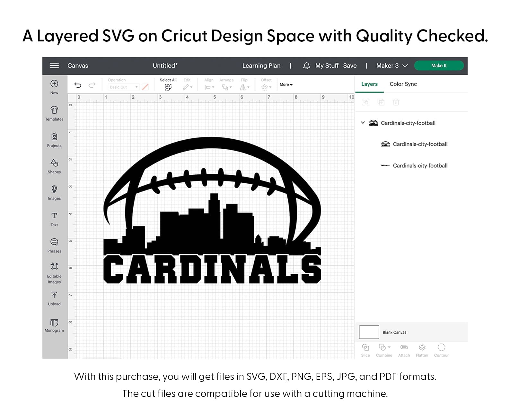Click the parent group layer thumbnail
This screenshot has height=420, width=510.
tap(374, 123)
